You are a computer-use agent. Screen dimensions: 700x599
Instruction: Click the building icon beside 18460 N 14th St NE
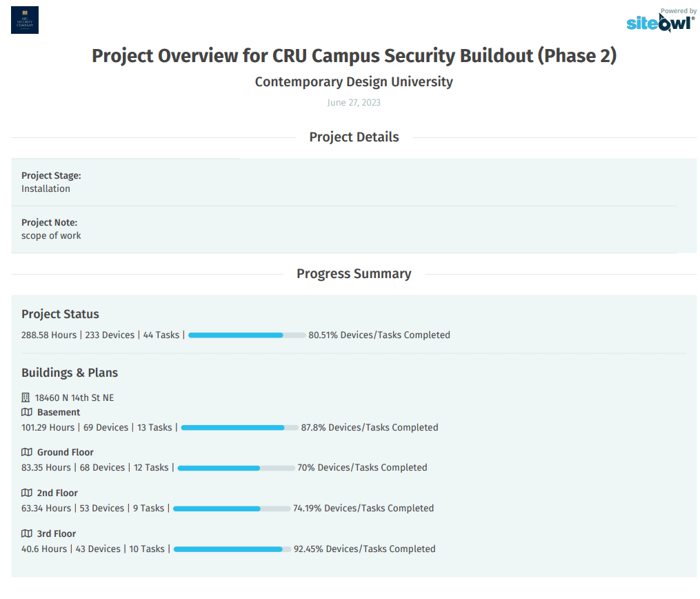click(x=26, y=397)
